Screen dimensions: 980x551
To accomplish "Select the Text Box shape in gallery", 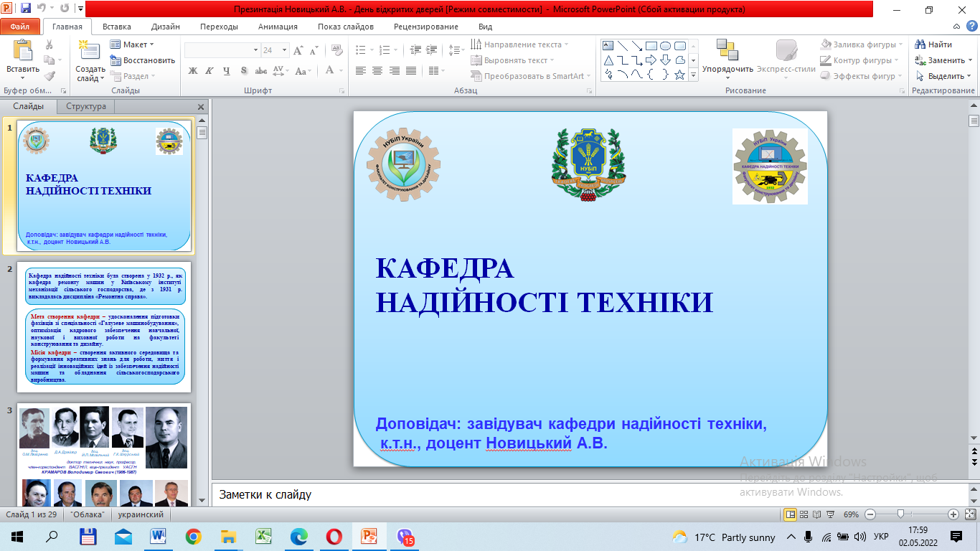I will [608, 46].
